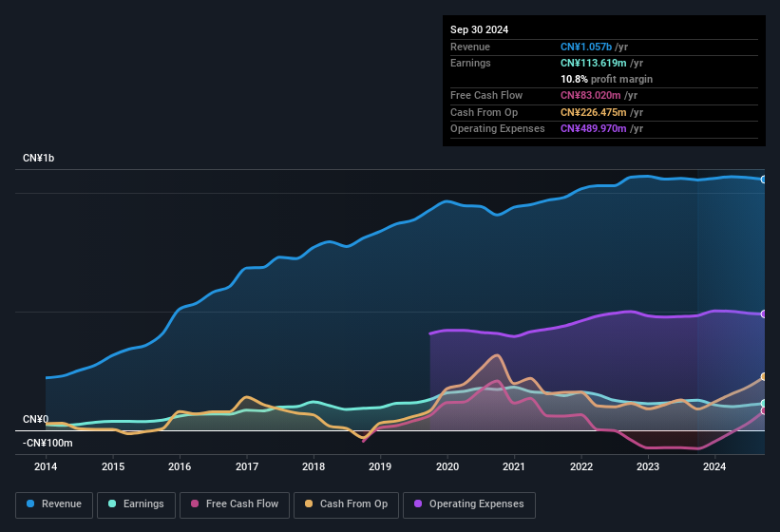Screen dimensions: 780x532
Task: Click the CN¥0 y-axis label
Action: tap(35, 419)
